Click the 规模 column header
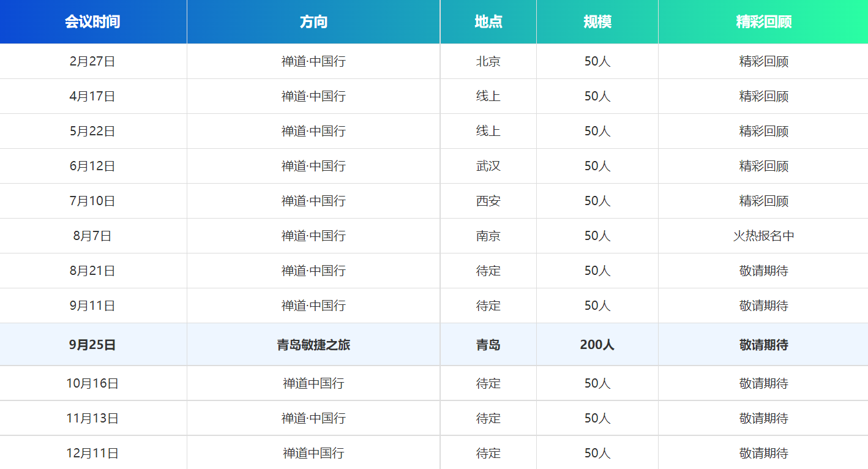Viewport: 868px width, 469px height. pyautogui.click(x=597, y=22)
